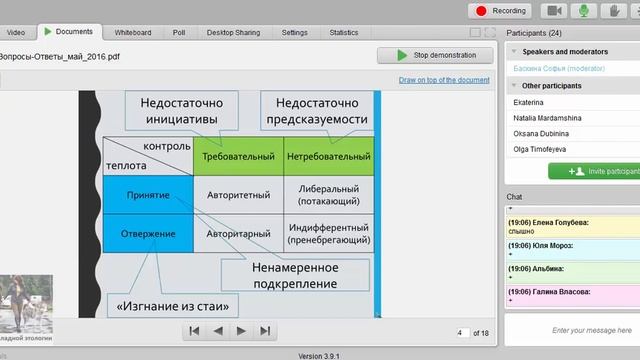640x360 pixels.
Task: Click the 'of 18' page count text
Action: [481, 333]
